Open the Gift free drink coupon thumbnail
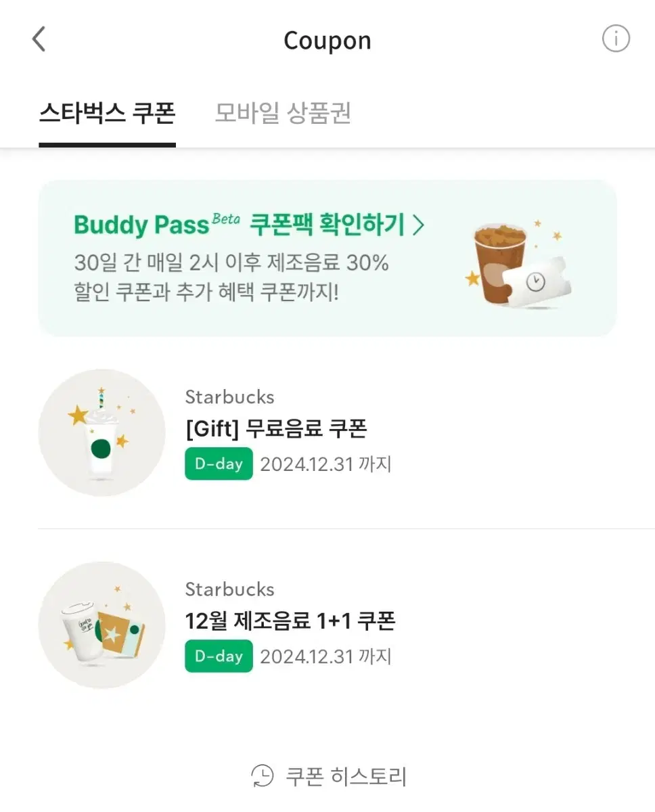The image size is (655, 812). tap(101, 432)
